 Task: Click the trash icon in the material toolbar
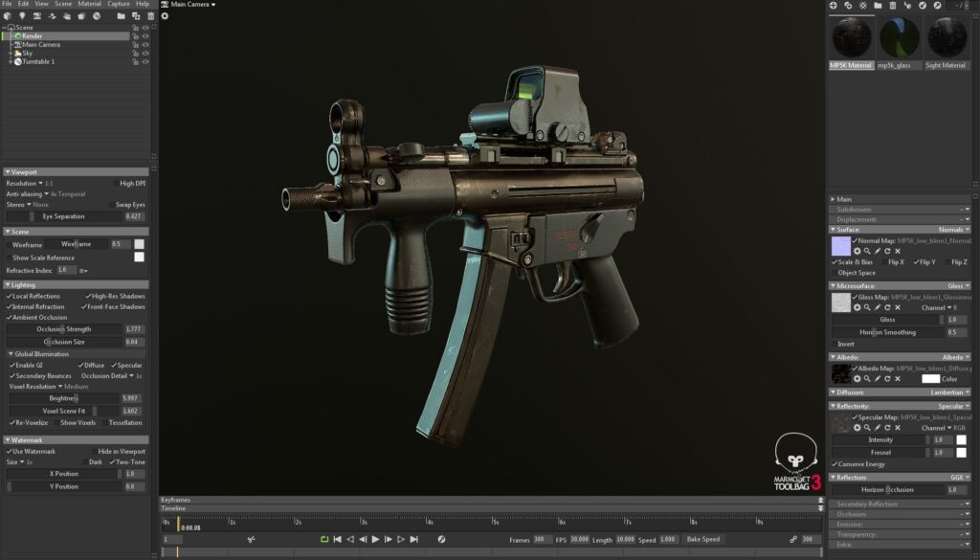[893, 5]
